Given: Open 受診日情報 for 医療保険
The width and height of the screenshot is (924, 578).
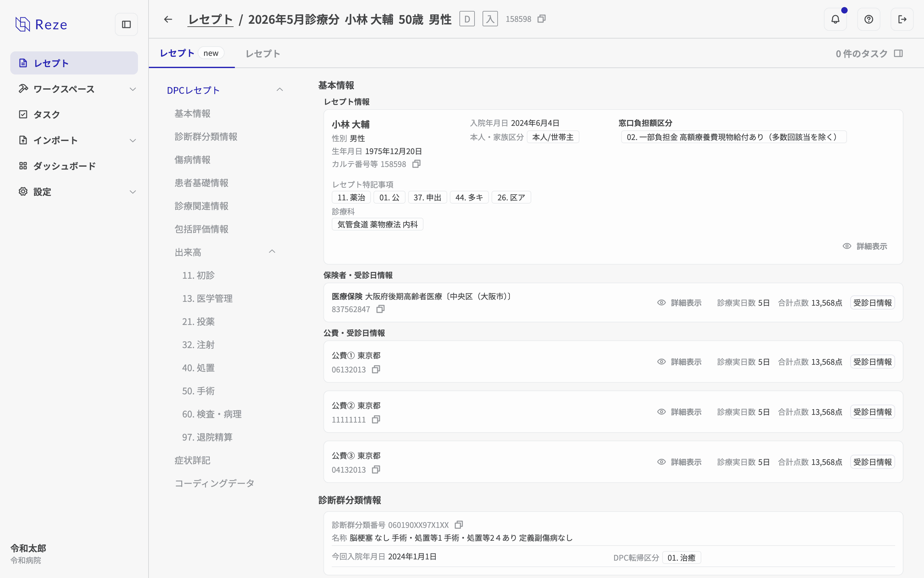Looking at the screenshot, I should pos(872,303).
